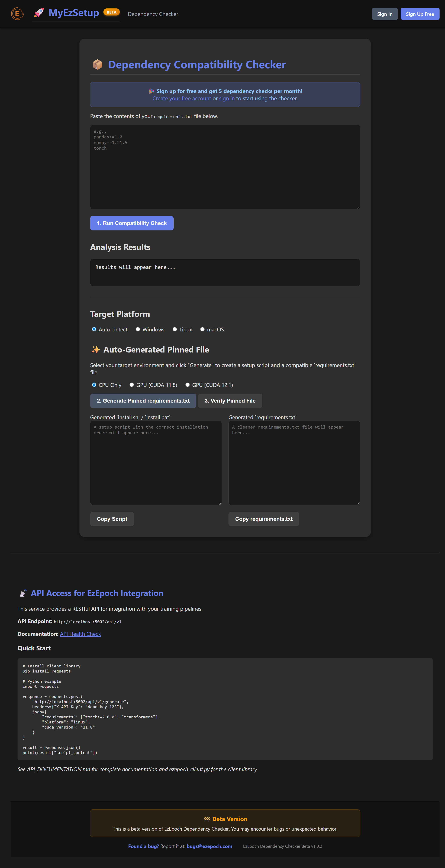Select GPU (CUDA 11.8) environment
Viewport: 445px width, 868px height.
[132, 385]
